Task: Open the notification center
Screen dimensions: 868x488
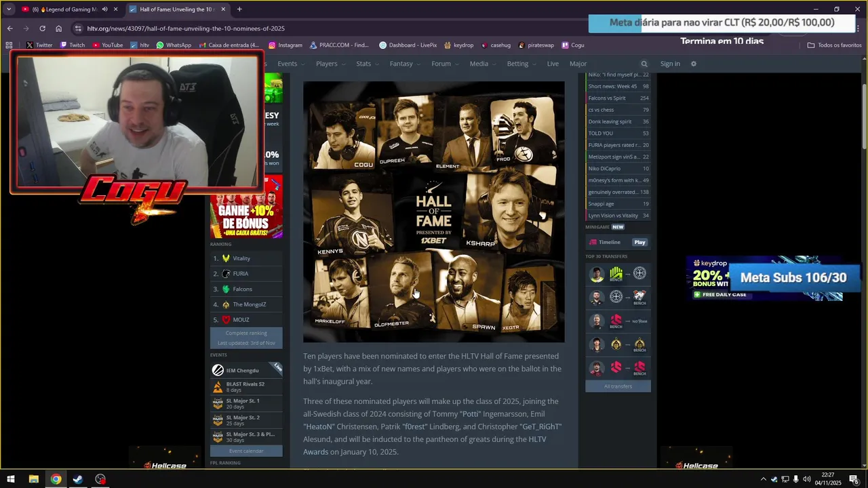Action: click(x=854, y=479)
